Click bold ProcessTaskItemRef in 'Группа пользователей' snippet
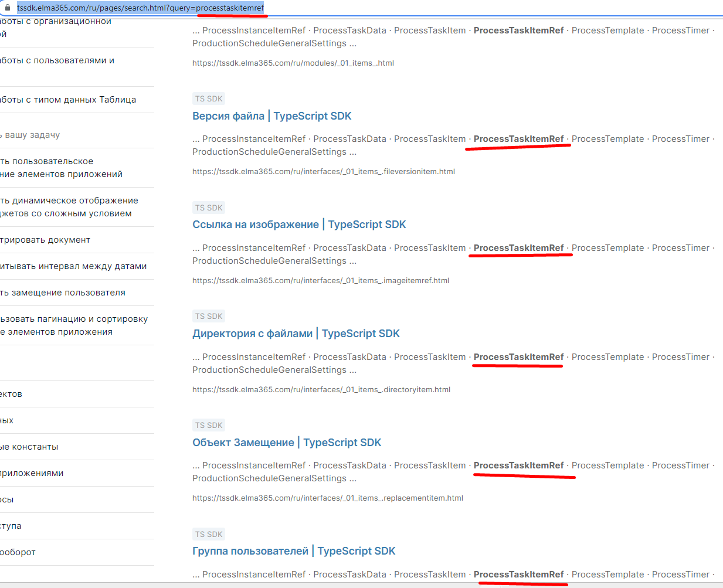Screen dimensions: 723x588 tap(519, 575)
